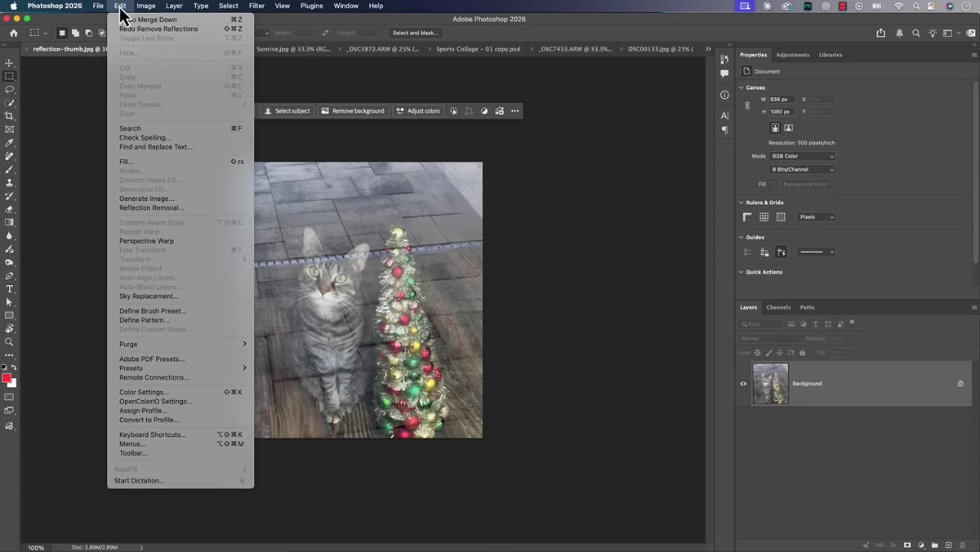
Task: Select the Brush tool
Action: click(10, 169)
